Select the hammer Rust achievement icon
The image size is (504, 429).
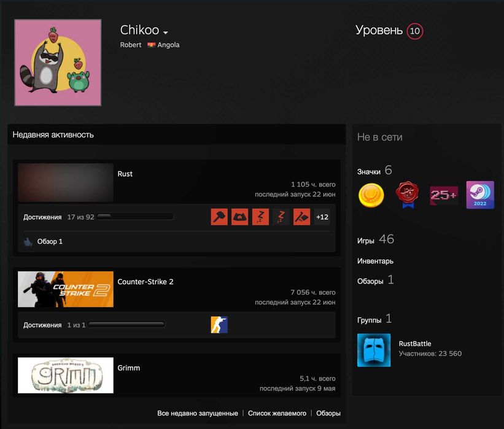point(219,217)
